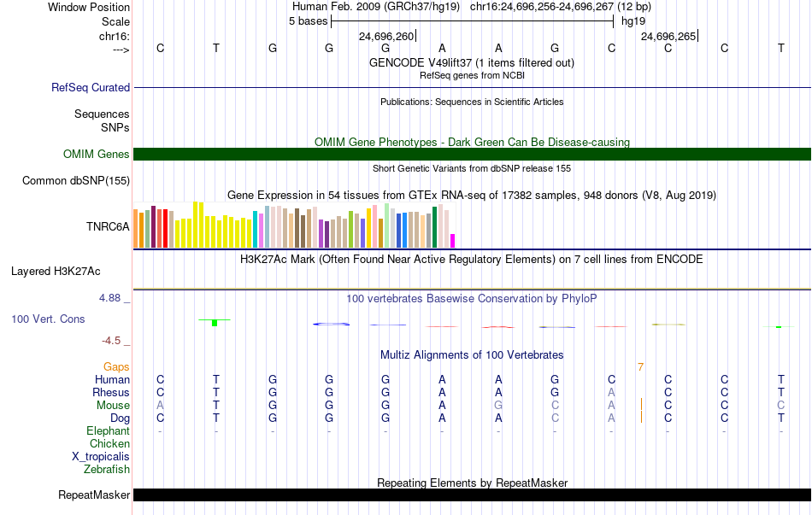Click the green PhyloP conservation bar

pos(215,323)
